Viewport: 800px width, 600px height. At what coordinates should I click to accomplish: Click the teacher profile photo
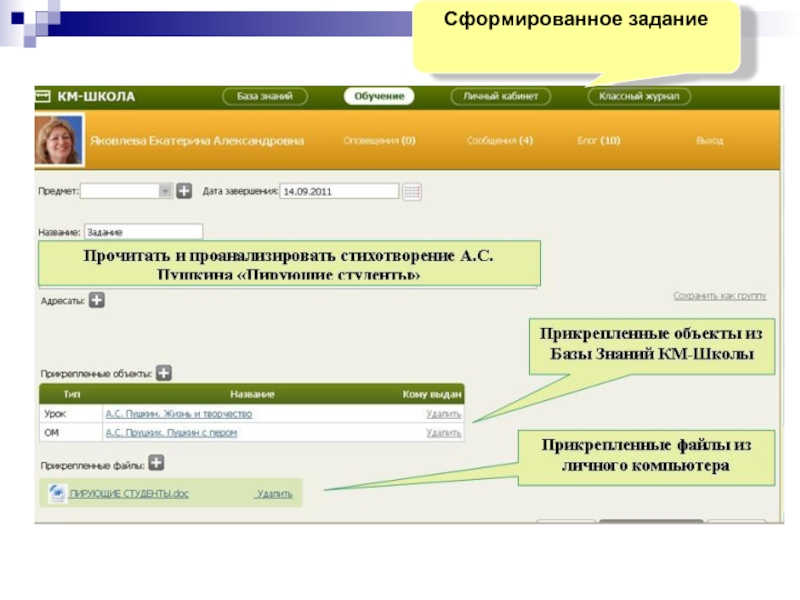59,140
